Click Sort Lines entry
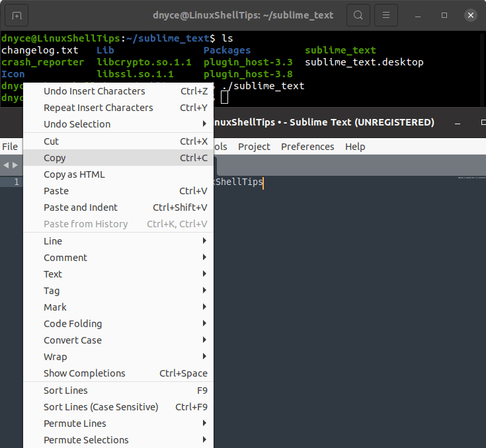 point(118,391)
